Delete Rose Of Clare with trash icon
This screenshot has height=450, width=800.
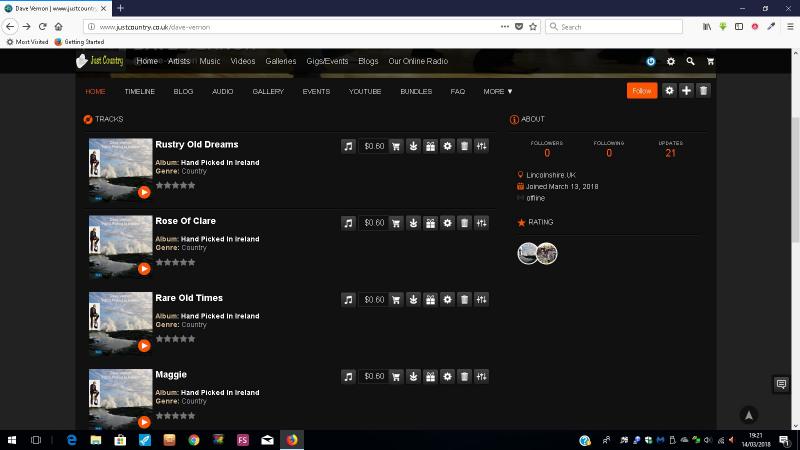click(x=464, y=223)
